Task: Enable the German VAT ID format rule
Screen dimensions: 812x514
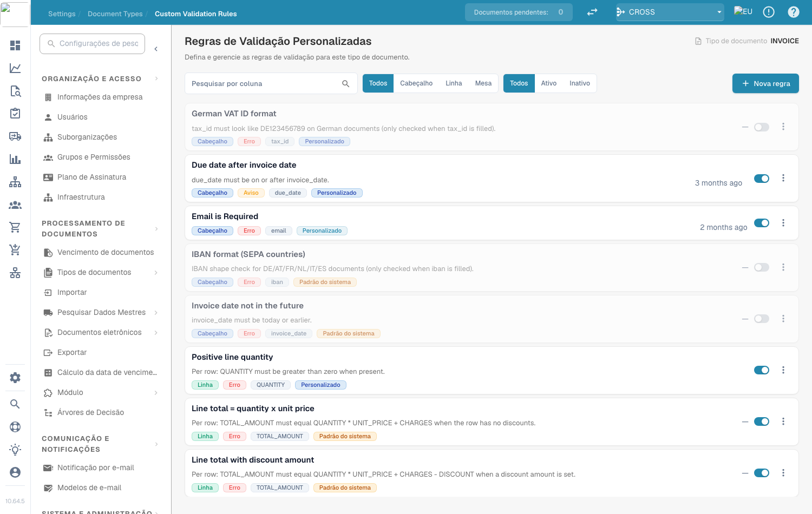Action: click(762, 127)
